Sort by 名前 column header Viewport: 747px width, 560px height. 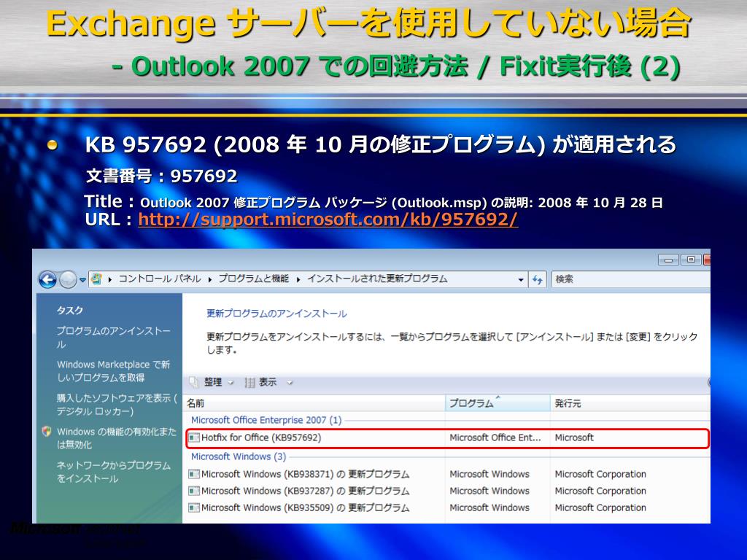tap(314, 403)
